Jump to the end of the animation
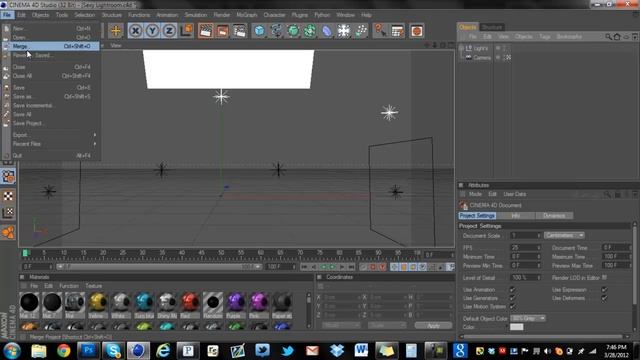Image resolution: width=640 pixels, height=360 pixels. tap(351, 267)
